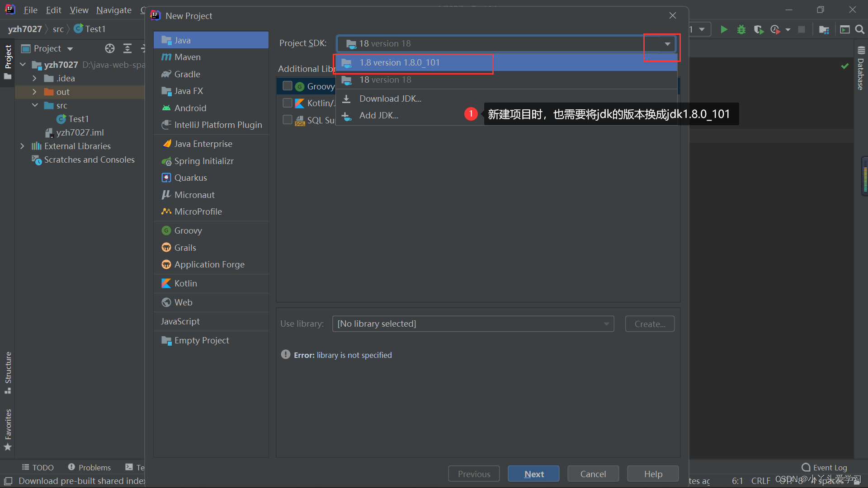Run the project with green play icon
Image resolution: width=868 pixels, height=488 pixels.
coord(724,29)
